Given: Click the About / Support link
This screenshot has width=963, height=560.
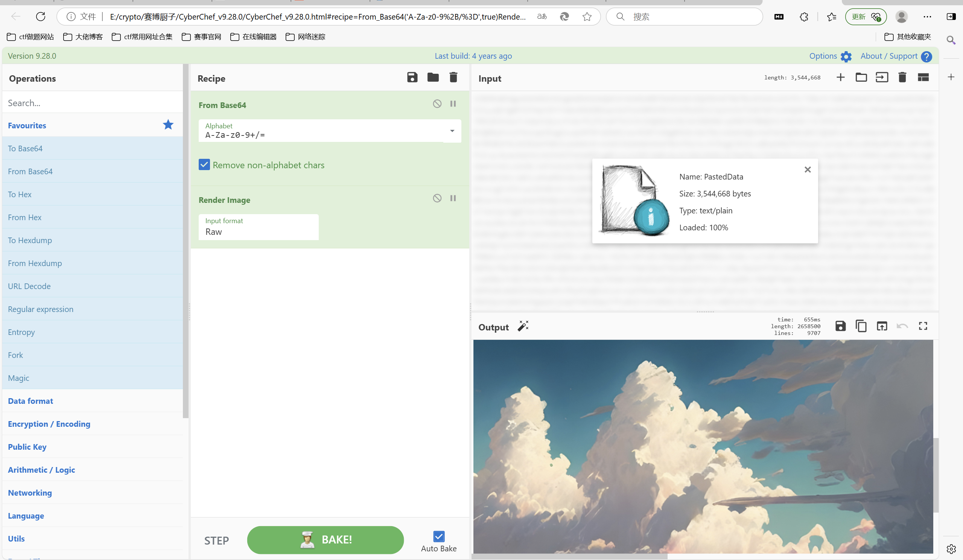Looking at the screenshot, I should click(888, 56).
